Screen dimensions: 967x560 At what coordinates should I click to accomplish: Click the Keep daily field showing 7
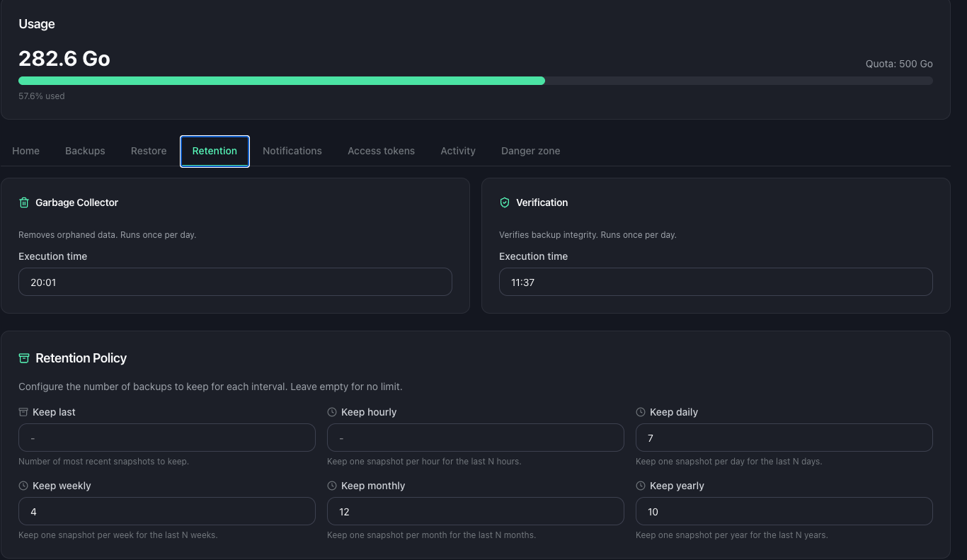coord(784,438)
